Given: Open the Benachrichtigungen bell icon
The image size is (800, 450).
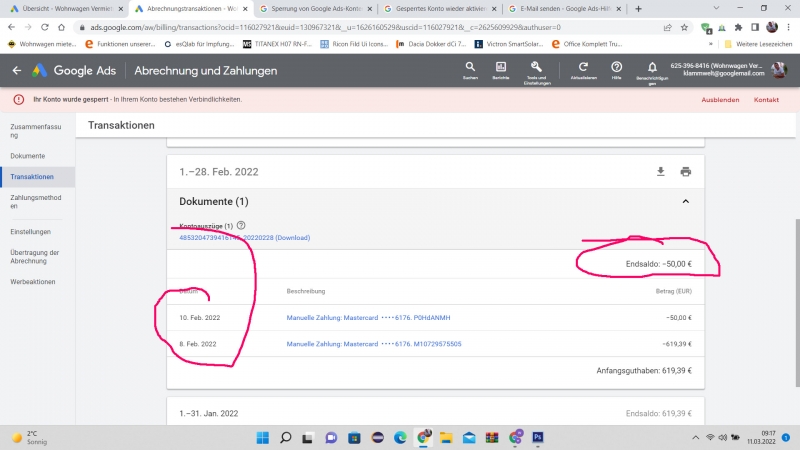Looking at the screenshot, I should (650, 67).
